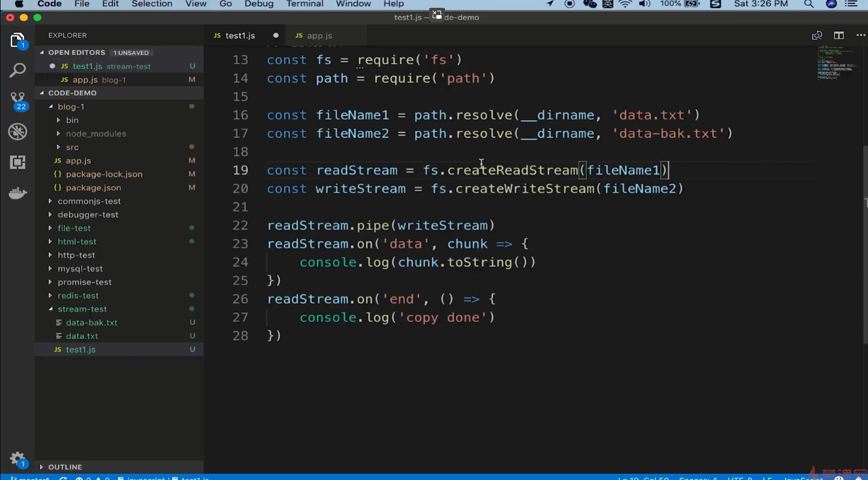Click the unsaved dot on test1.js tab
The image size is (868, 480).
coord(275,35)
